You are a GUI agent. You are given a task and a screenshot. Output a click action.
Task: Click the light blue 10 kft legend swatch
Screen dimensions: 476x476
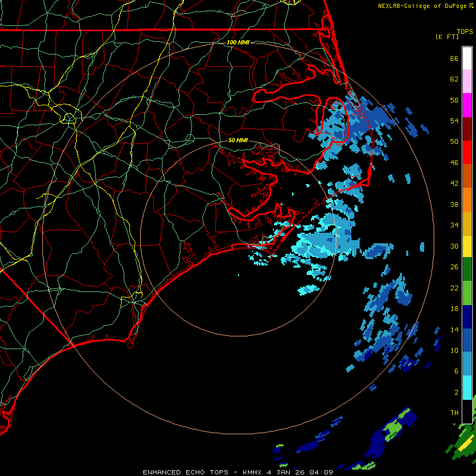click(467, 364)
